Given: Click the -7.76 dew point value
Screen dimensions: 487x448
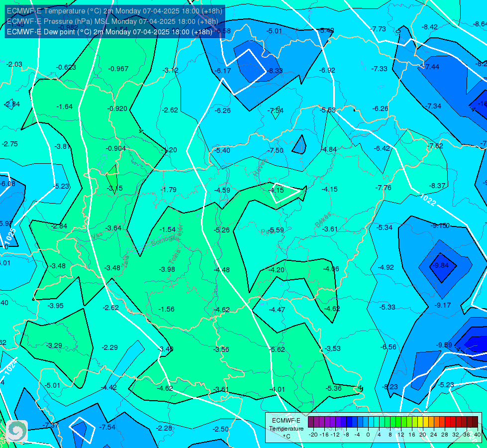Looking at the screenshot, I should coord(383,188).
